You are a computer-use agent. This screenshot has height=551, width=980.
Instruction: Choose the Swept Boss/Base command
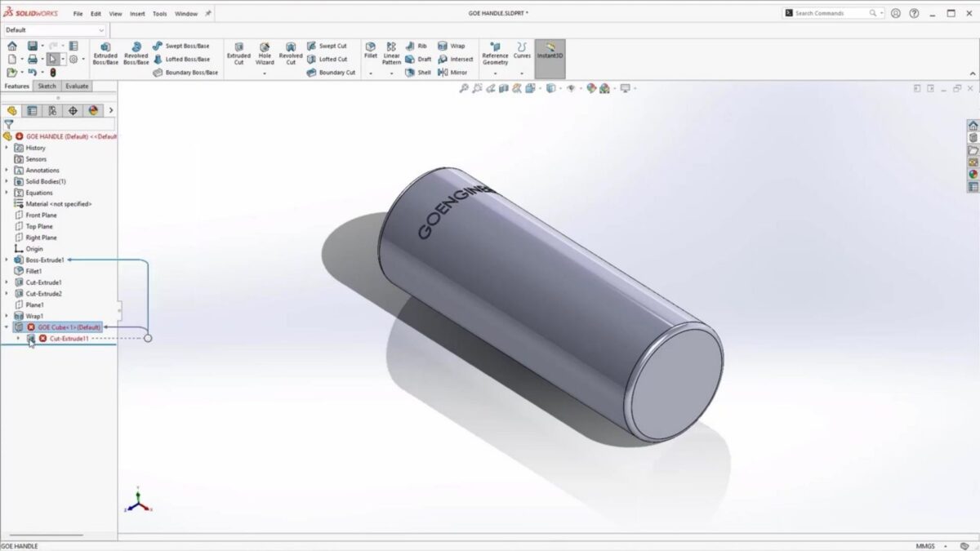pyautogui.click(x=180, y=47)
